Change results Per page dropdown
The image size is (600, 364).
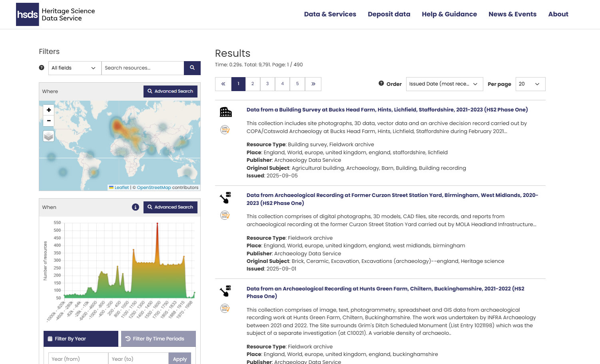point(530,84)
